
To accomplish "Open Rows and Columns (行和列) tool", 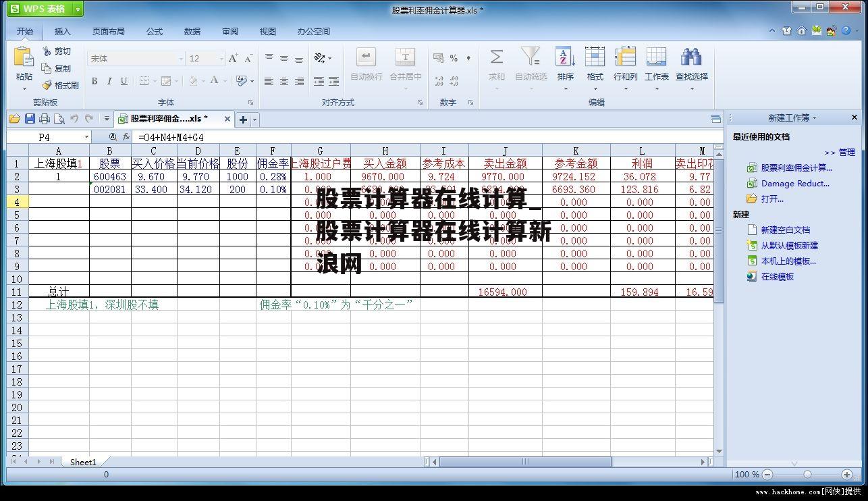I will click(x=625, y=57).
